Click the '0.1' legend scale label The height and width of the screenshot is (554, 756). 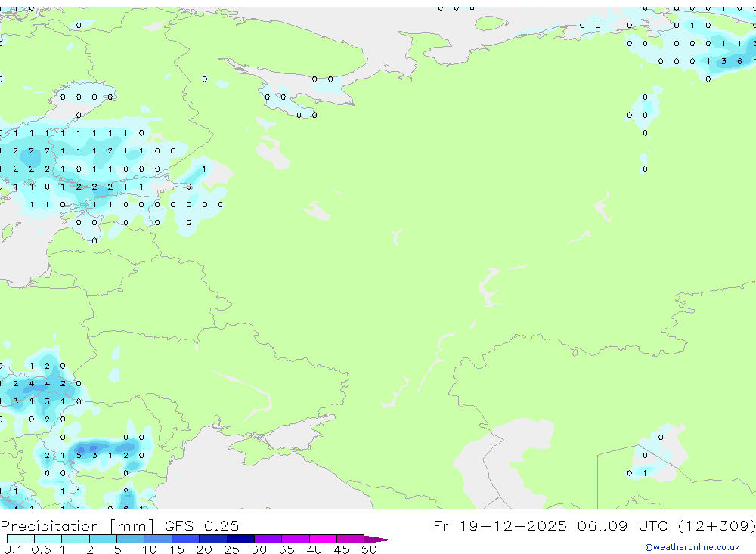13,549
